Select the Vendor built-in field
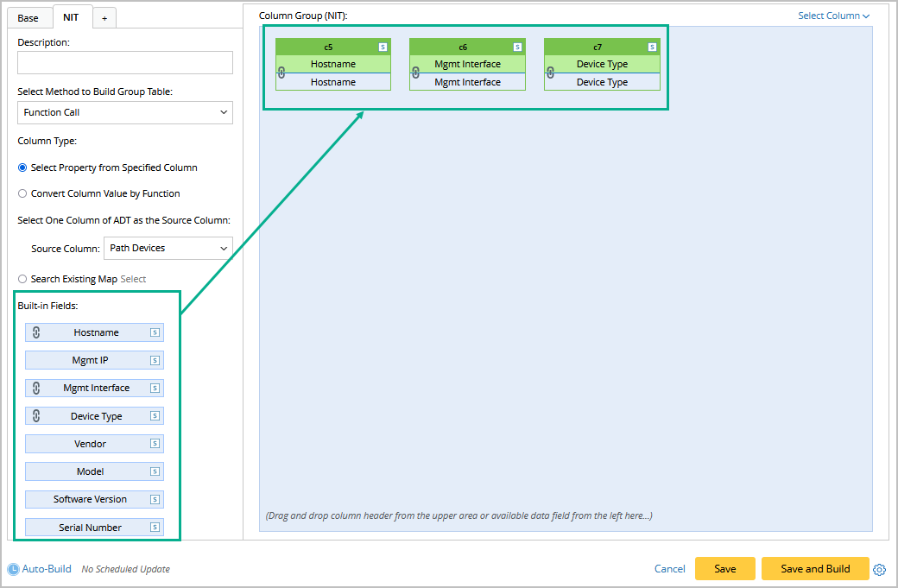898x588 pixels. click(x=94, y=444)
